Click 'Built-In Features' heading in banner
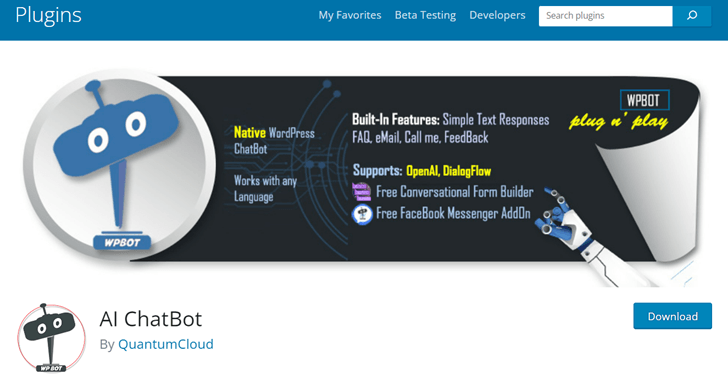Image resolution: width=728 pixels, height=390 pixels. [x=396, y=120]
